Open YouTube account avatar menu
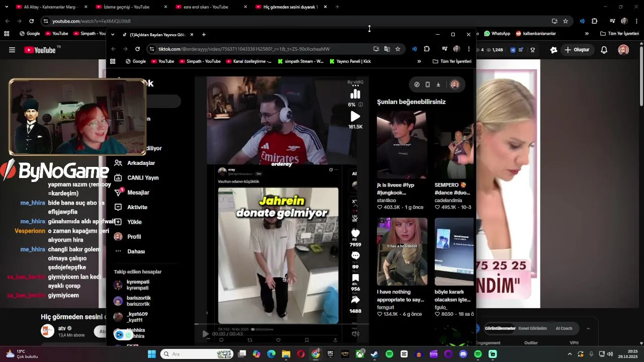The width and height of the screenshot is (644, 362). (x=623, y=50)
